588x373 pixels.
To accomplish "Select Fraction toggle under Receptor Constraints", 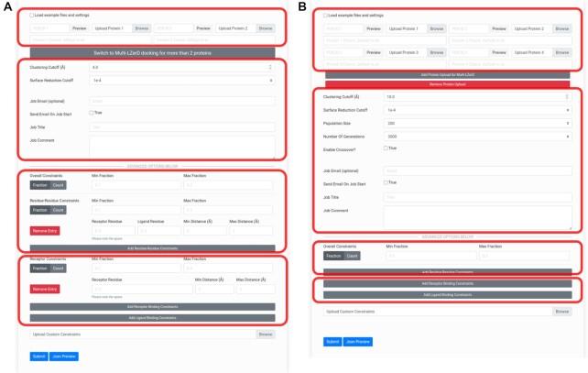I will coord(39,269).
